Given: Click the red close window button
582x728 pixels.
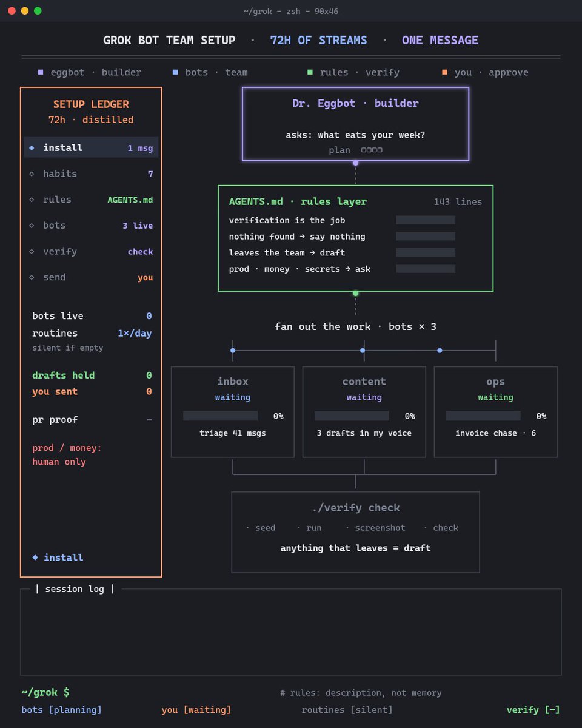Looking at the screenshot, I should pyautogui.click(x=12, y=11).
